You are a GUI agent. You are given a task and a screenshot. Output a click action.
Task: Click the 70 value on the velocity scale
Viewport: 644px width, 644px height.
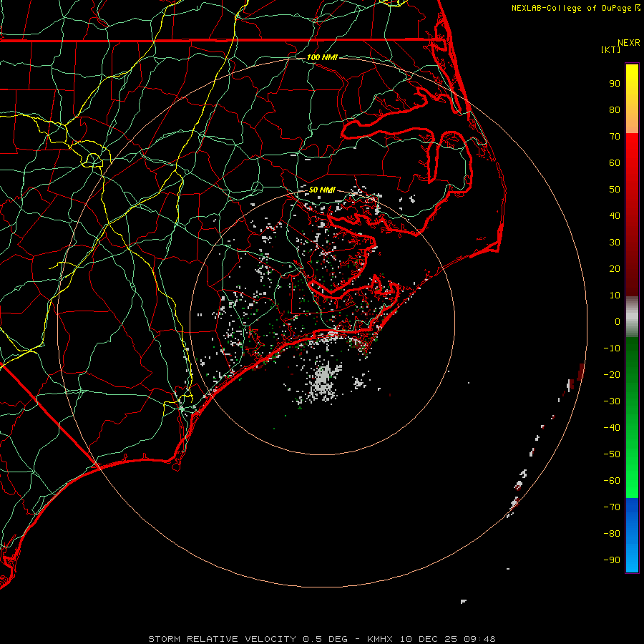[615, 137]
